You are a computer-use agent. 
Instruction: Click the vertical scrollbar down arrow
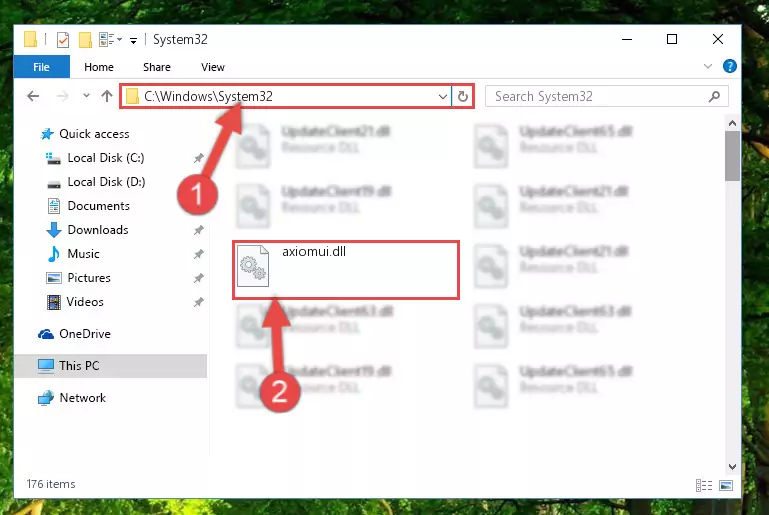point(732,467)
